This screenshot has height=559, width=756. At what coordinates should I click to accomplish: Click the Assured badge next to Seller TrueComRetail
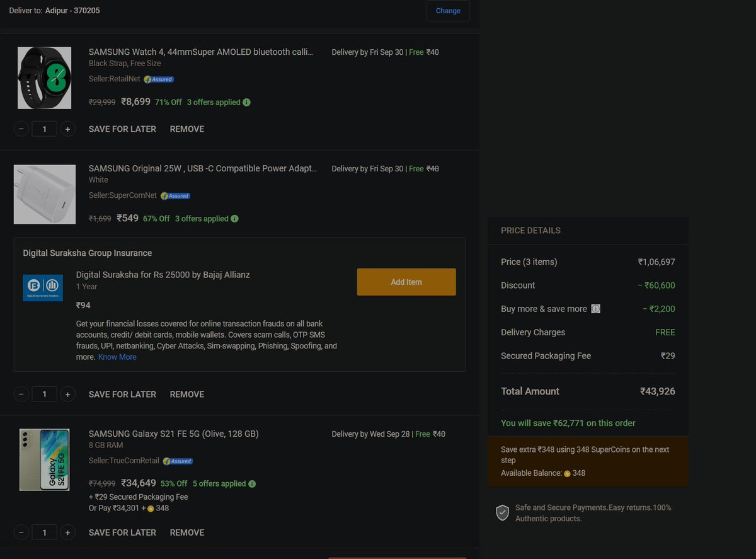[x=178, y=461]
